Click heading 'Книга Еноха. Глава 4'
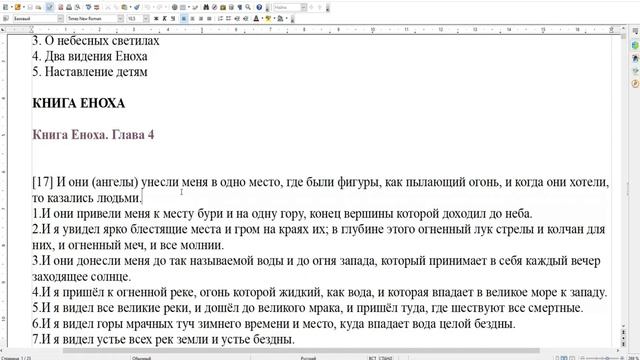The height and width of the screenshot is (360, 640). 93,135
